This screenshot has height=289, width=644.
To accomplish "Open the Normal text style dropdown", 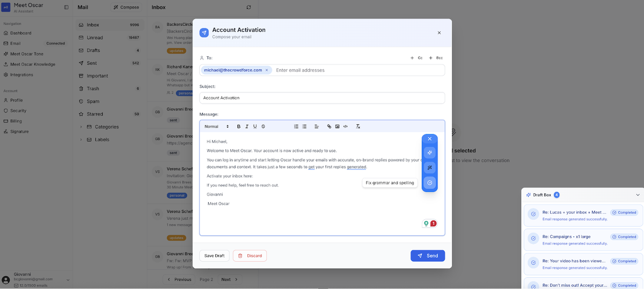I will pyautogui.click(x=216, y=126).
